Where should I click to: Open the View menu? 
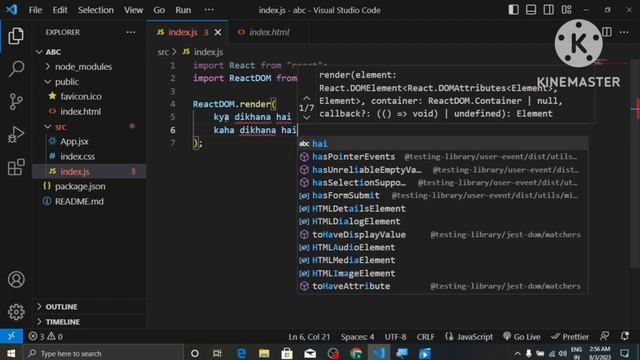[x=133, y=10]
